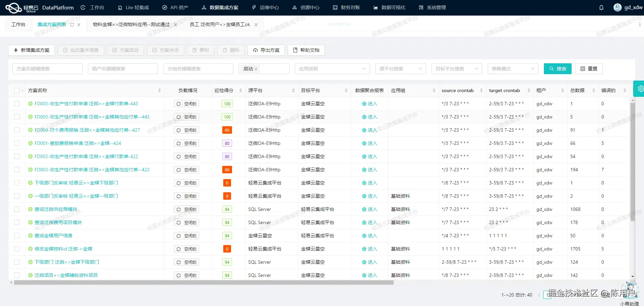Expand the 策略模式 dropdown

513,69
